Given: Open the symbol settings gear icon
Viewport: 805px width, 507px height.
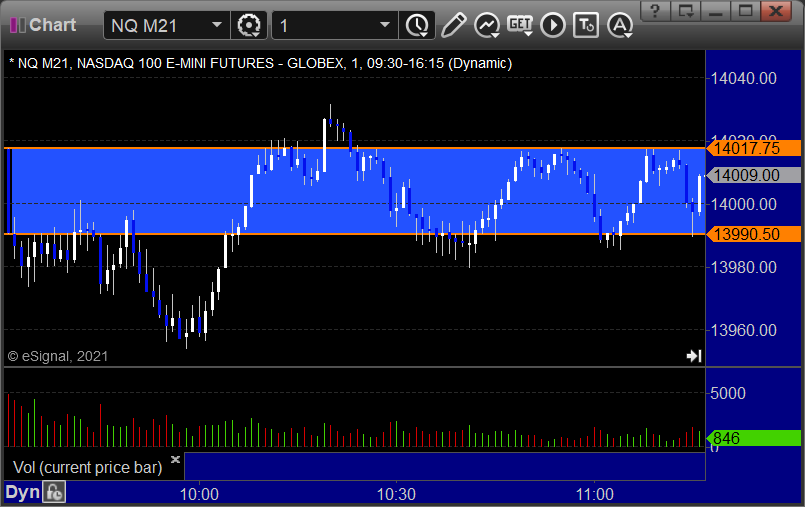Looking at the screenshot, I should point(249,25).
